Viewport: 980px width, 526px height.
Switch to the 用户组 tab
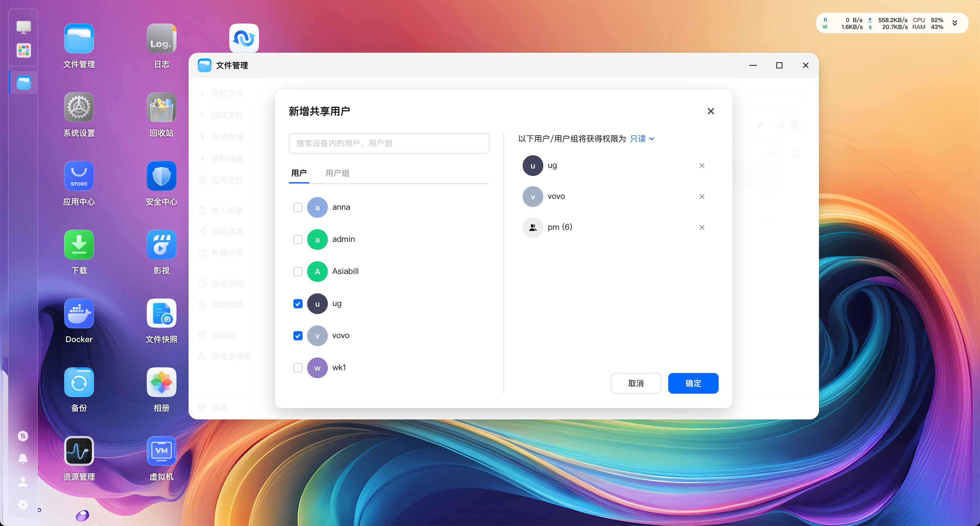point(337,173)
